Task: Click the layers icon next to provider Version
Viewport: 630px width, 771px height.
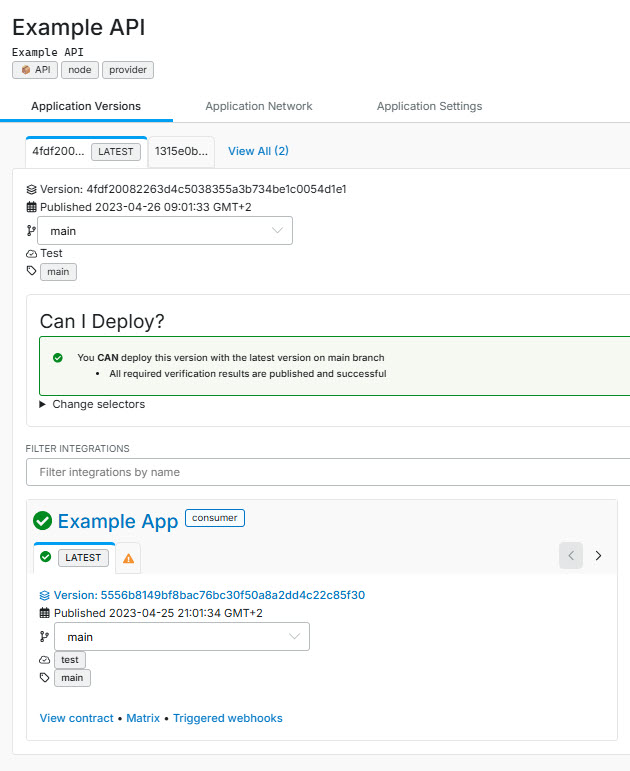Action: [31, 189]
